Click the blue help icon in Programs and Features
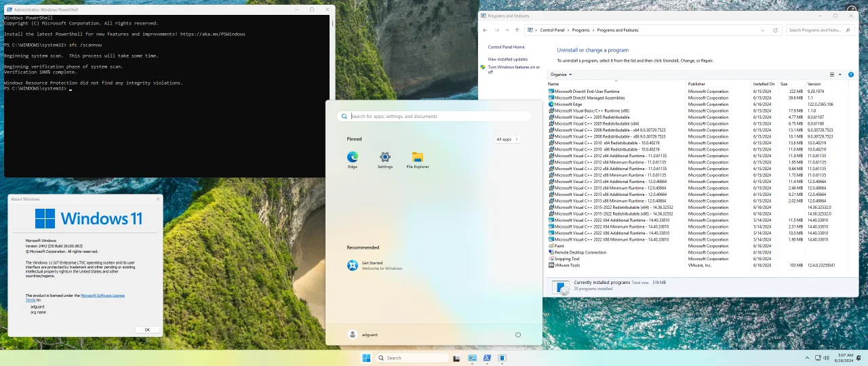868x366 pixels. (x=851, y=75)
